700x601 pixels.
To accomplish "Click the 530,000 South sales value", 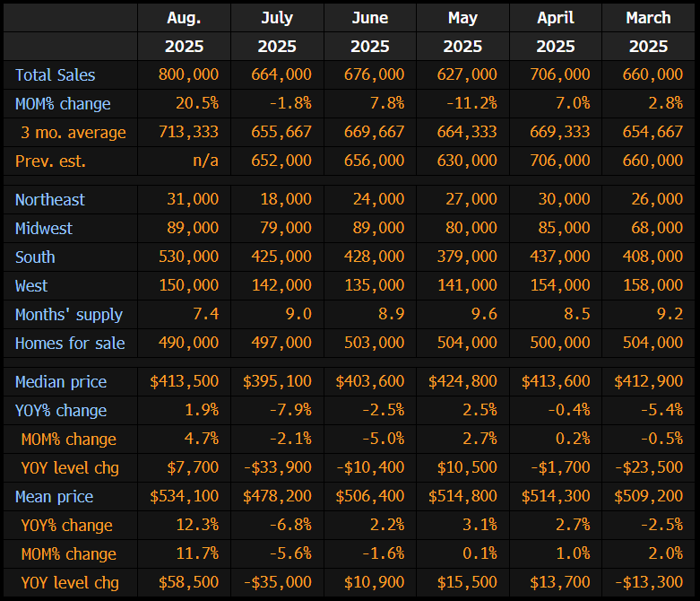I will point(188,257).
